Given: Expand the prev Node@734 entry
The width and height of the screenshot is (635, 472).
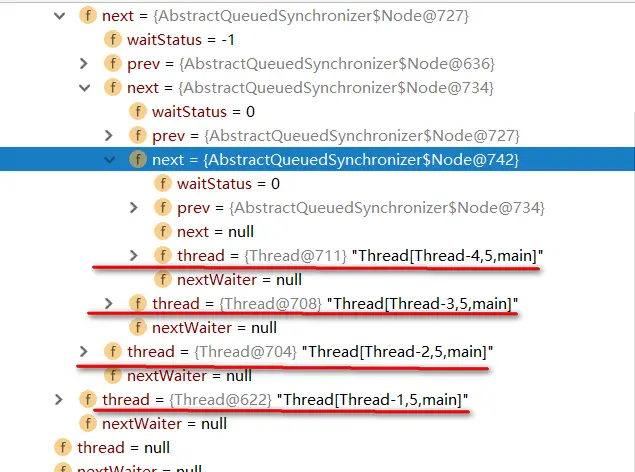Looking at the screenshot, I should [x=134, y=208].
